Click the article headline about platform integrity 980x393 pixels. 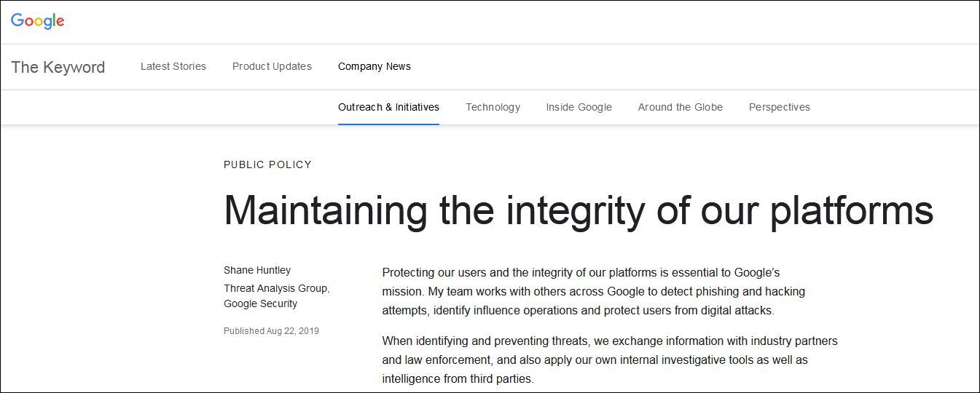[578, 210]
